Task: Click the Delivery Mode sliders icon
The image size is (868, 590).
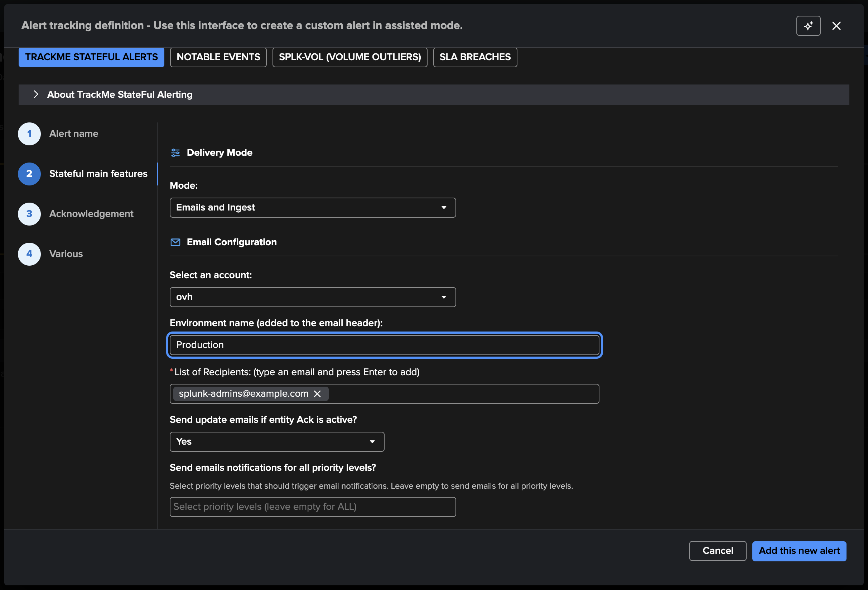Action: point(175,153)
